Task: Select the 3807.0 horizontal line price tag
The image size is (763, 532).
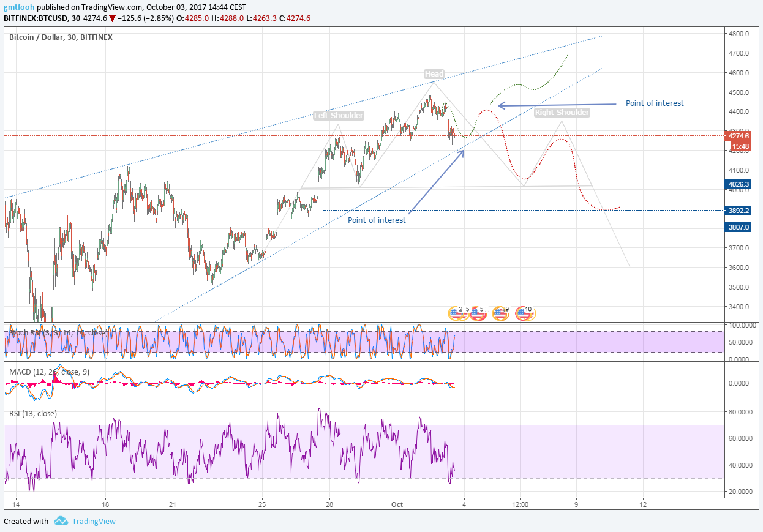Action: coord(739,227)
